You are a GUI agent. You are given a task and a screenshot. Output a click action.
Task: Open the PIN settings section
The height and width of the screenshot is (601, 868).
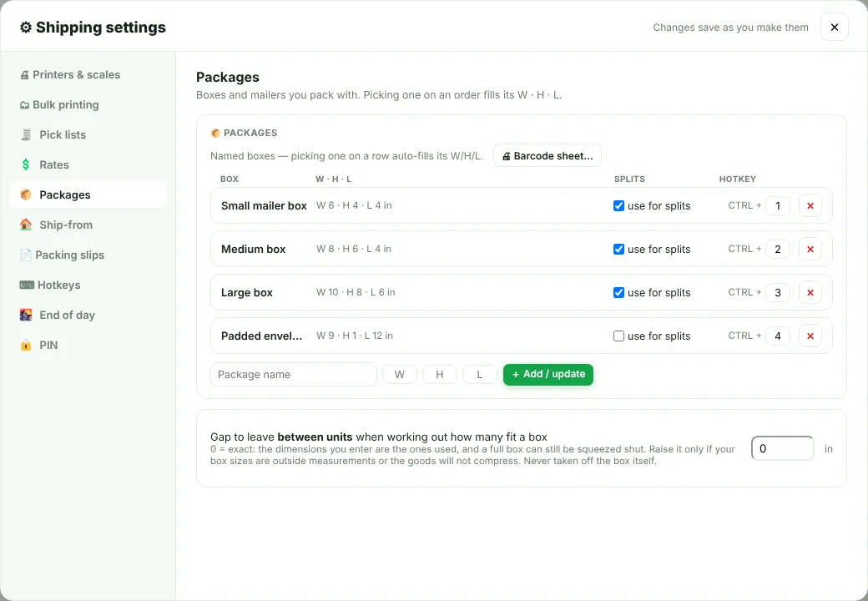click(88, 345)
